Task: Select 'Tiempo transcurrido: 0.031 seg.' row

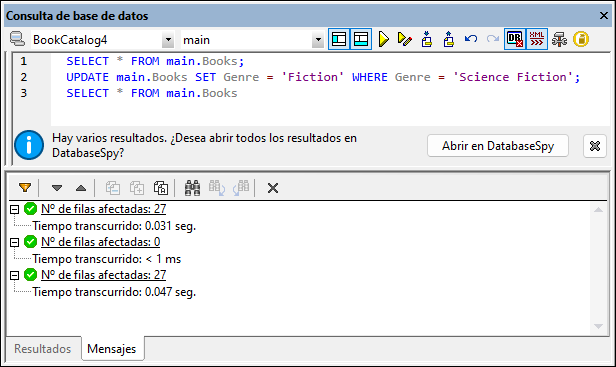Action: [x=114, y=226]
